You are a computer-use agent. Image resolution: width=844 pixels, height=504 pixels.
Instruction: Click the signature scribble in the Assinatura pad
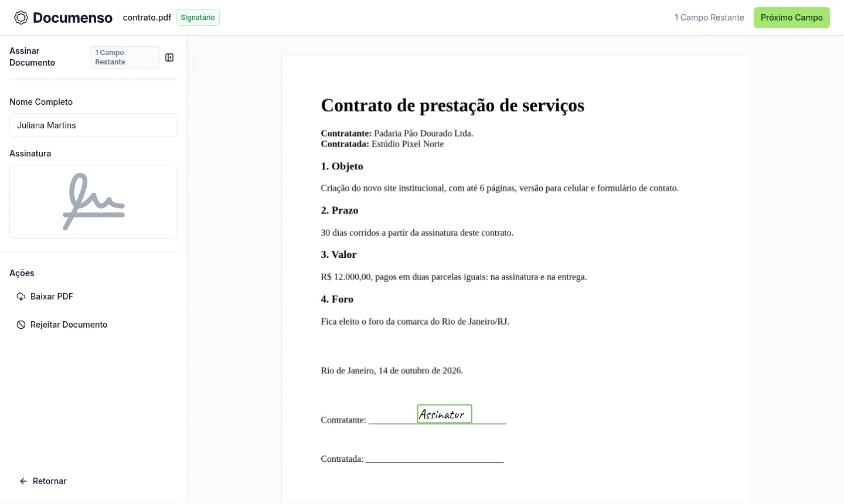coord(94,202)
